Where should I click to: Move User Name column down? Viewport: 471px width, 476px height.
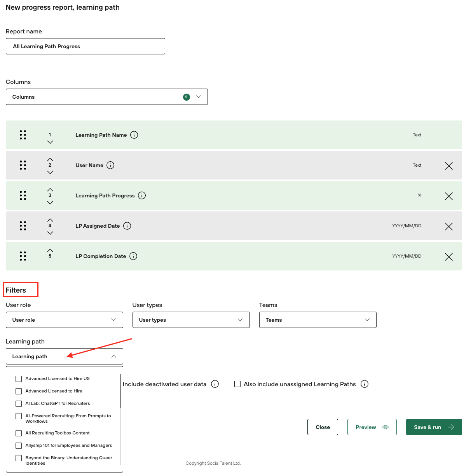tap(50, 172)
